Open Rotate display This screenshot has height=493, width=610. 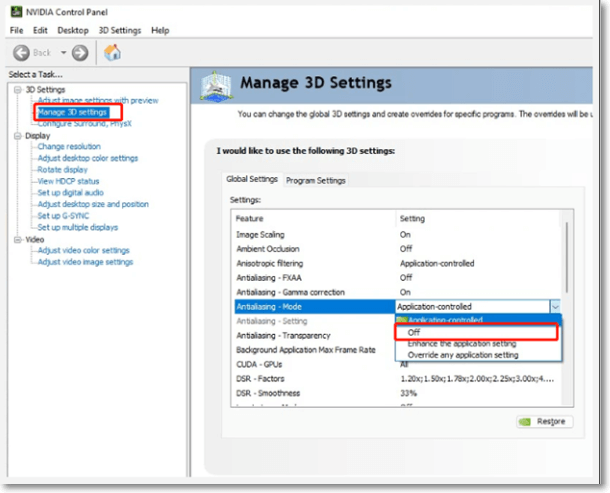click(x=62, y=170)
